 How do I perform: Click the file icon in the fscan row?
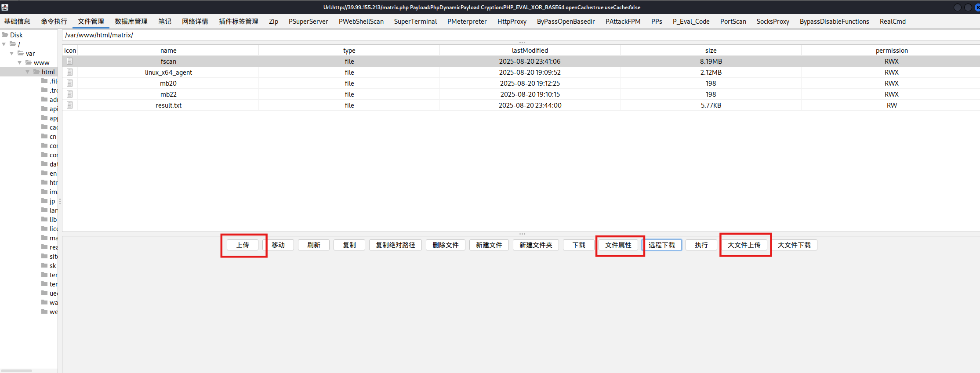pyautogui.click(x=69, y=61)
